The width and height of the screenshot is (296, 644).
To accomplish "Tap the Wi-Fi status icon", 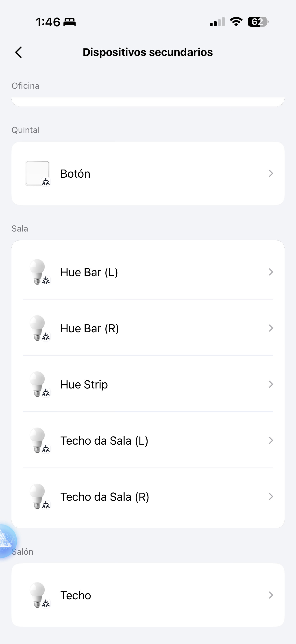I will tap(236, 22).
